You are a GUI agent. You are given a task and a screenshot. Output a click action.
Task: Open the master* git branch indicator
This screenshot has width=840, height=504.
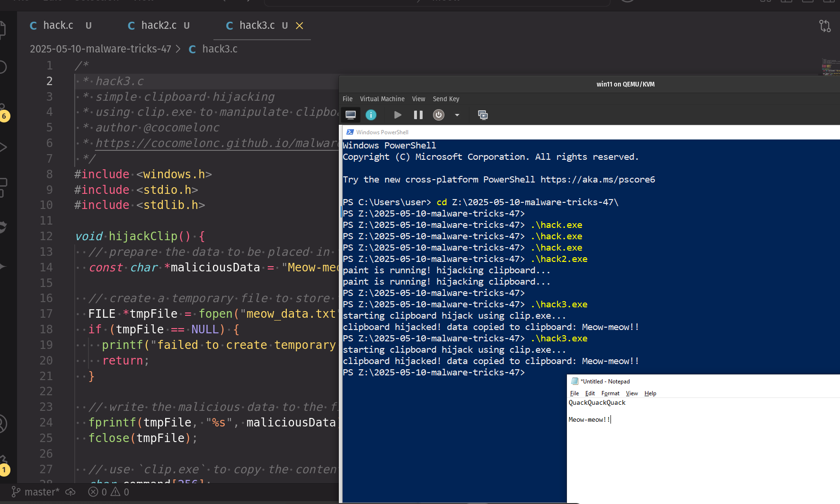(x=35, y=492)
